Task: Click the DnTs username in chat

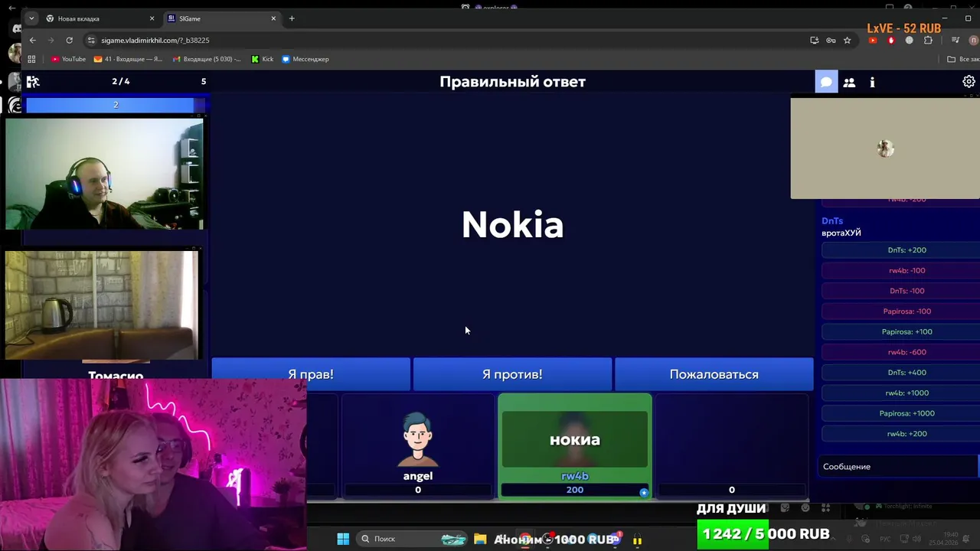Action: point(832,220)
